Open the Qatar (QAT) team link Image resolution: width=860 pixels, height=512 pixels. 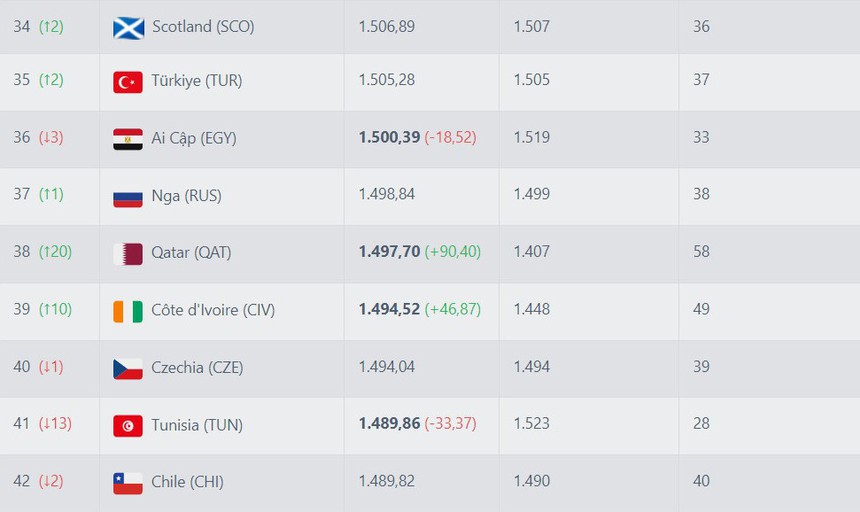191,253
